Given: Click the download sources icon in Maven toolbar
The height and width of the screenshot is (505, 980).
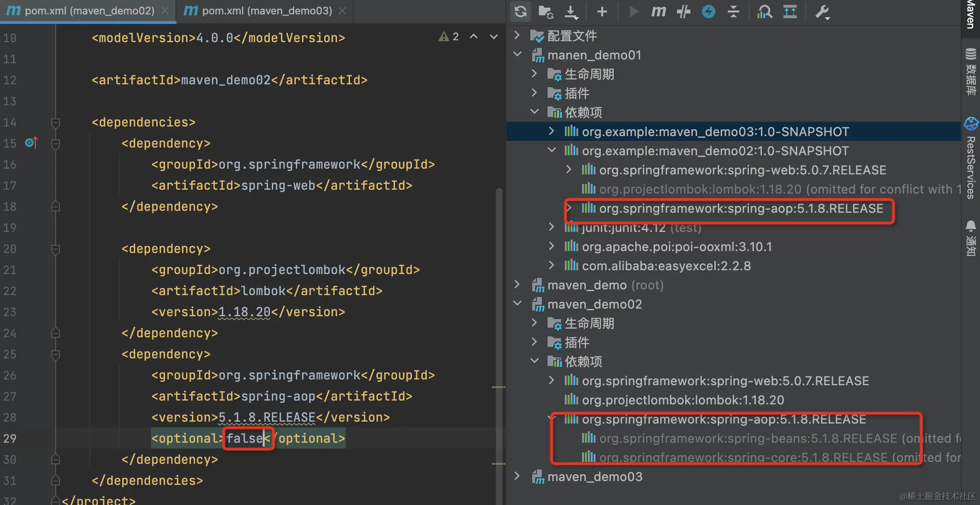Looking at the screenshot, I should tap(571, 11).
